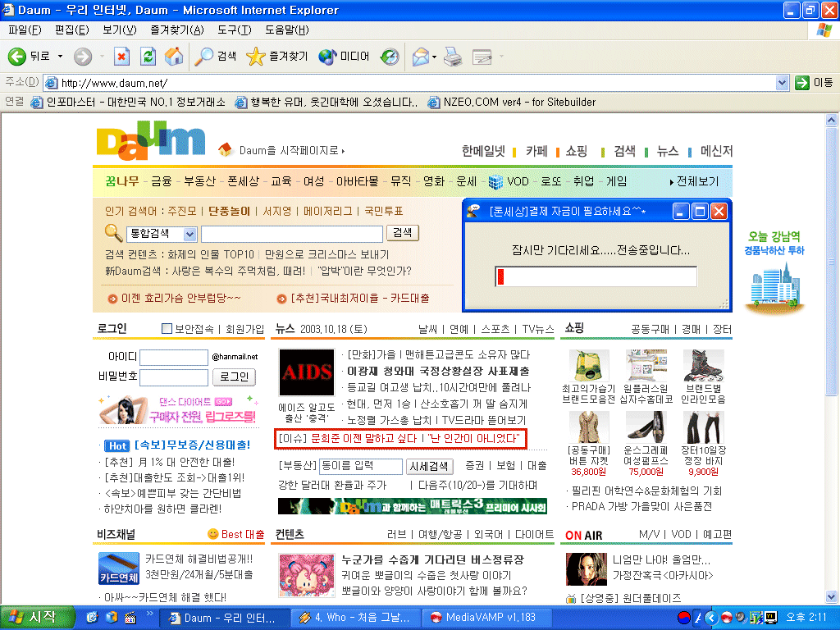Screen dimensions: 840x630
Task: Click the 뉴스 link in top navigation
Action: [x=668, y=151]
